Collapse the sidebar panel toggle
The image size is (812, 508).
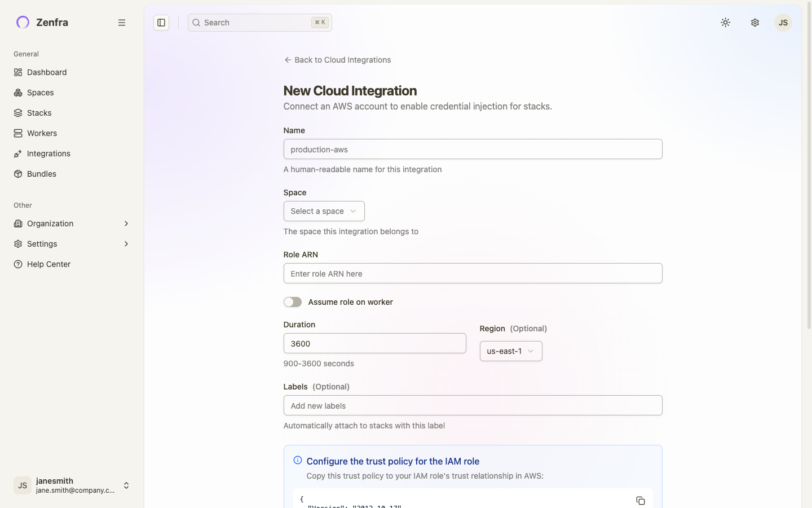[x=161, y=23]
